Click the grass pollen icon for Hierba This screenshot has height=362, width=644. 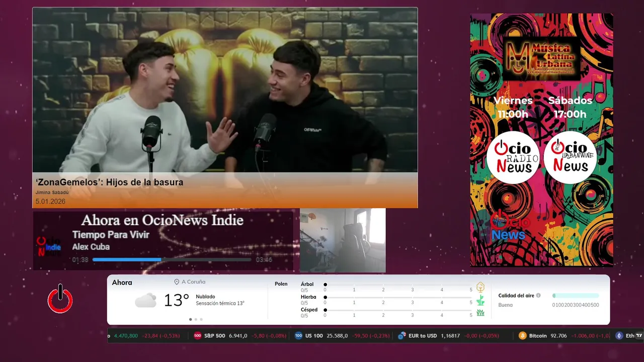click(x=480, y=300)
